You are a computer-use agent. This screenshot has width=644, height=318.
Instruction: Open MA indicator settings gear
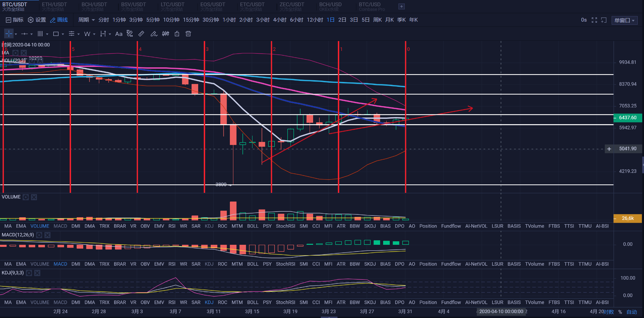pyautogui.click(x=15, y=53)
